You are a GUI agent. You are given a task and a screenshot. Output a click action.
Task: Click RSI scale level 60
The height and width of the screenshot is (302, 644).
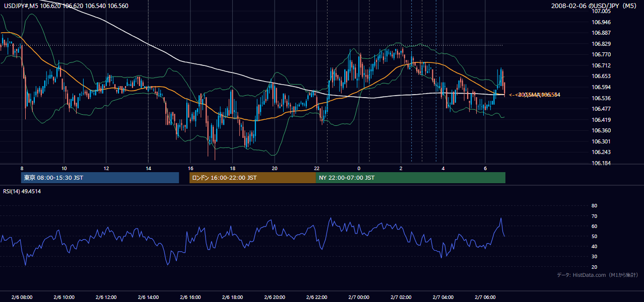click(594, 226)
